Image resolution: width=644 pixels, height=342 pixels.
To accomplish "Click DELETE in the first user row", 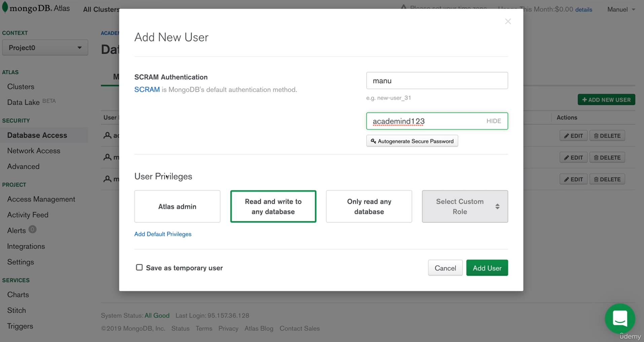I will click(607, 136).
